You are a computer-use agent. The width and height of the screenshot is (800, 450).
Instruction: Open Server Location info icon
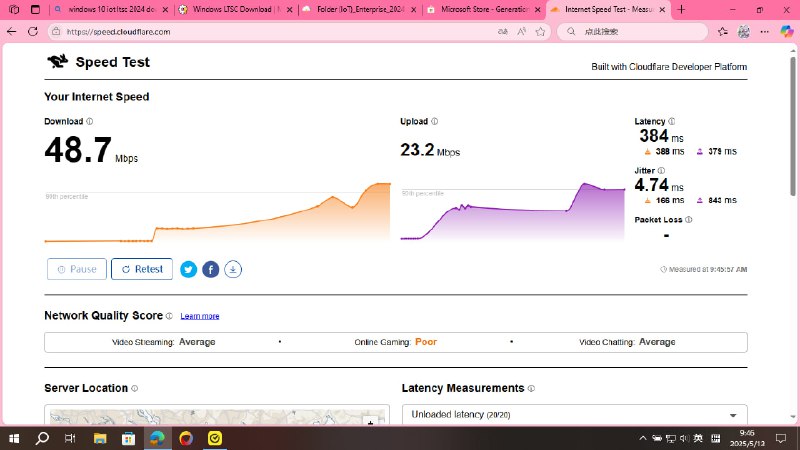tap(135, 388)
